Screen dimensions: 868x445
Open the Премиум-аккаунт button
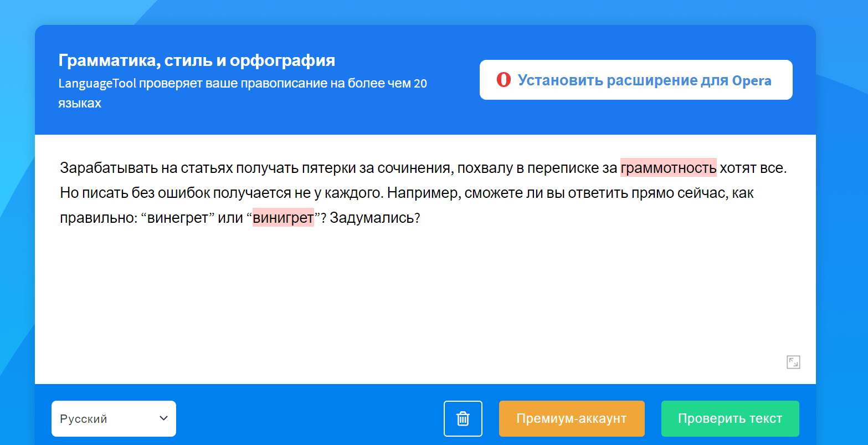click(572, 418)
